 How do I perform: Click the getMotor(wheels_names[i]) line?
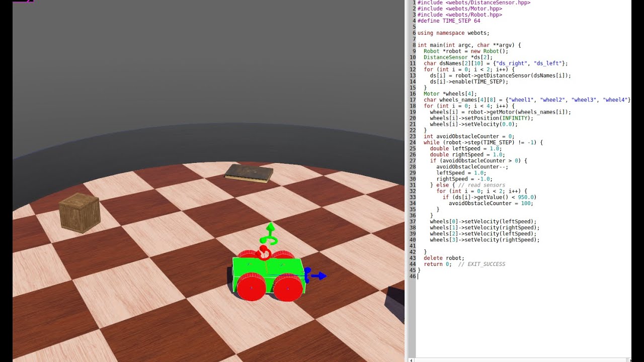click(x=501, y=112)
